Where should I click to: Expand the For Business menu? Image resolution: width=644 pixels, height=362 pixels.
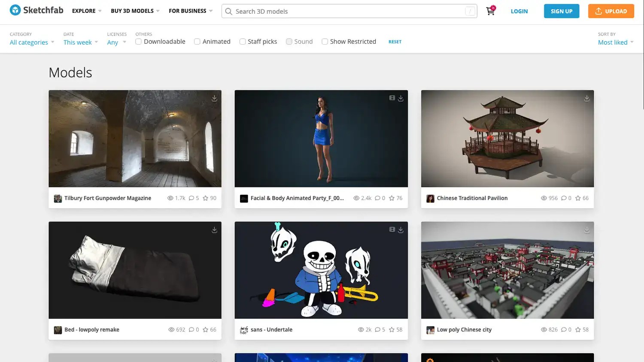click(191, 11)
